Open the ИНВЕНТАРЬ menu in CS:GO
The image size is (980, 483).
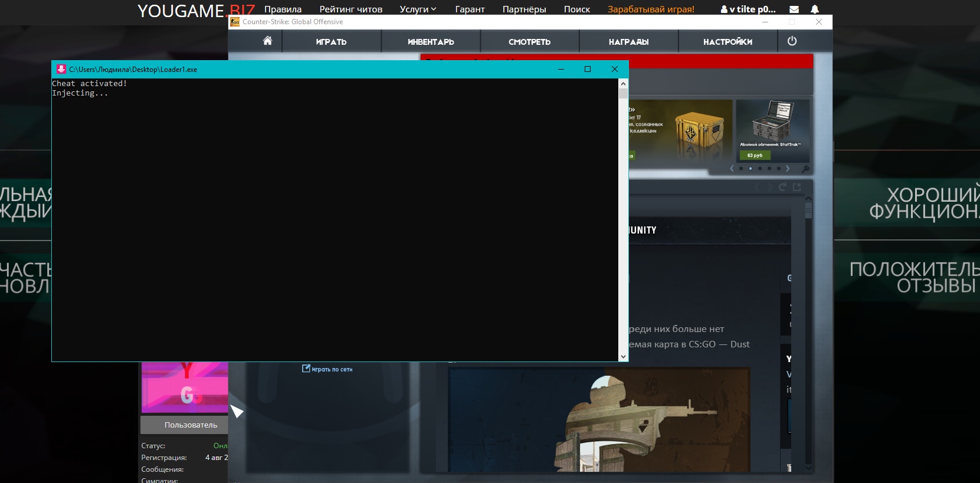tap(431, 42)
